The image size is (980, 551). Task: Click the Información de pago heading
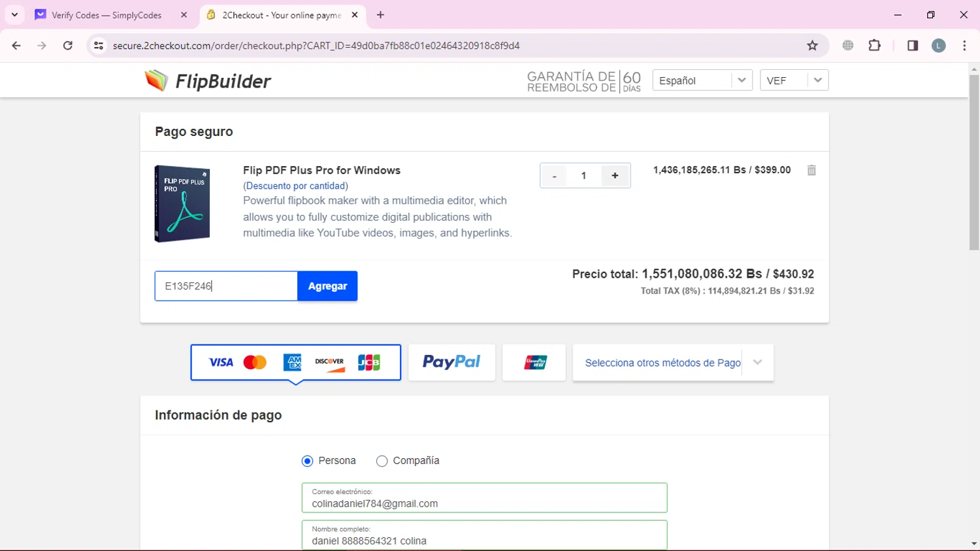pos(218,415)
